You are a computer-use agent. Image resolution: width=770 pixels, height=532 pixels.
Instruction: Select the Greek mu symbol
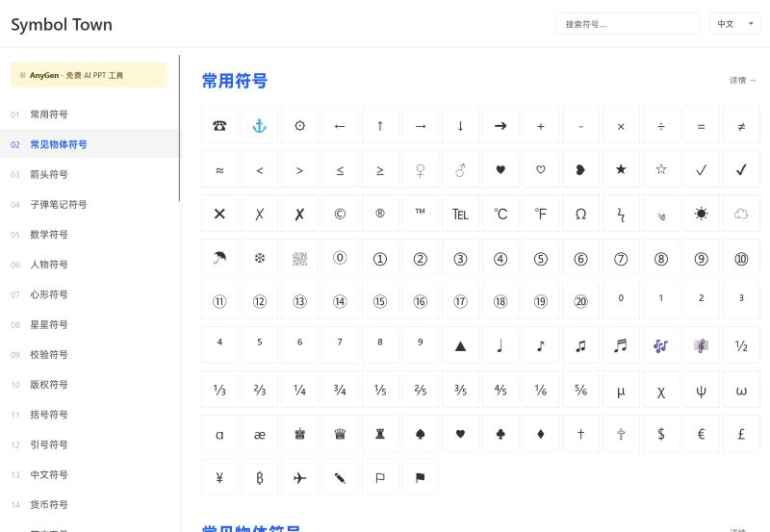pos(621,390)
